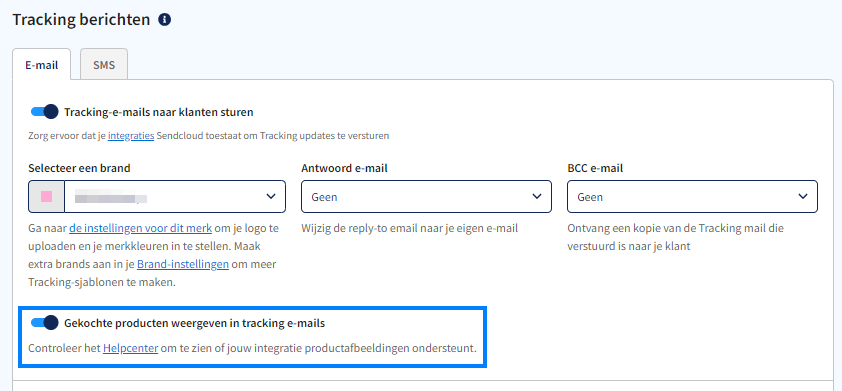Click the chevron arrow in brand dropdown
The width and height of the screenshot is (842, 391).
click(271, 197)
